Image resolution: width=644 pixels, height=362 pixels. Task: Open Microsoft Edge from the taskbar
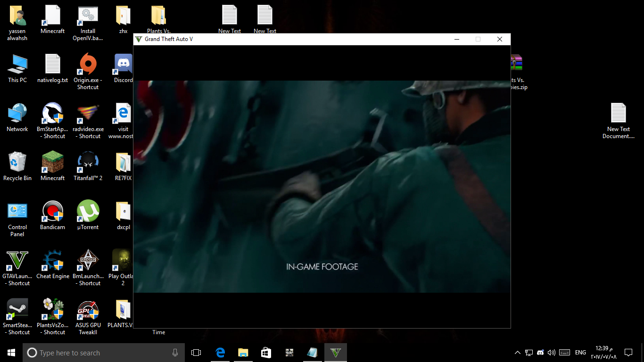[x=220, y=353]
